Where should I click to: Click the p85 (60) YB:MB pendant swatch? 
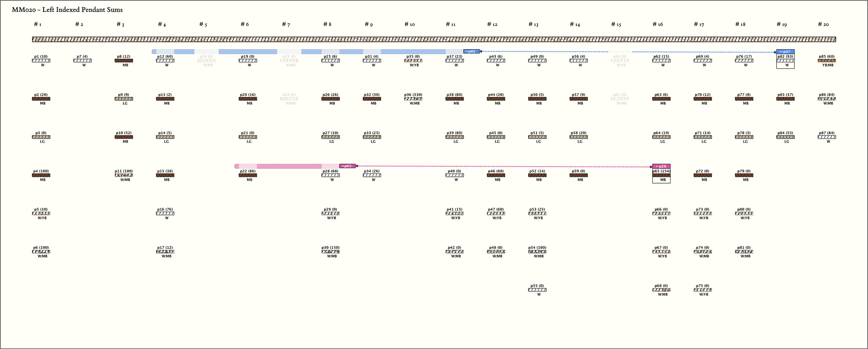(826, 61)
